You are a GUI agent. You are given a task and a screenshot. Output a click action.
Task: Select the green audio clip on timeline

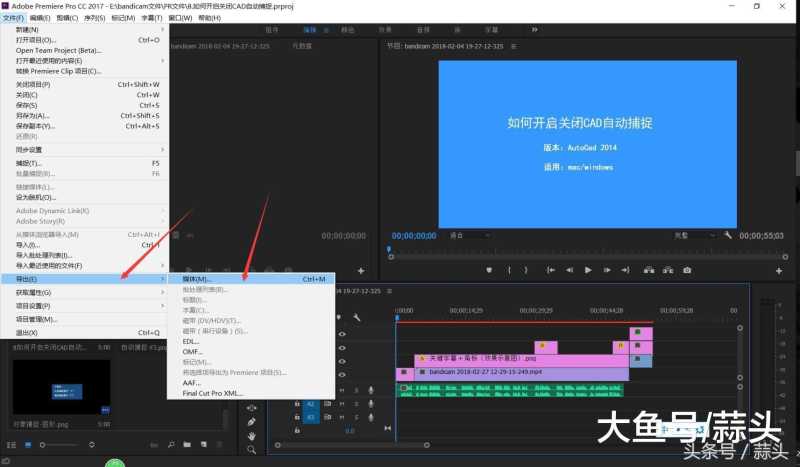click(x=509, y=390)
